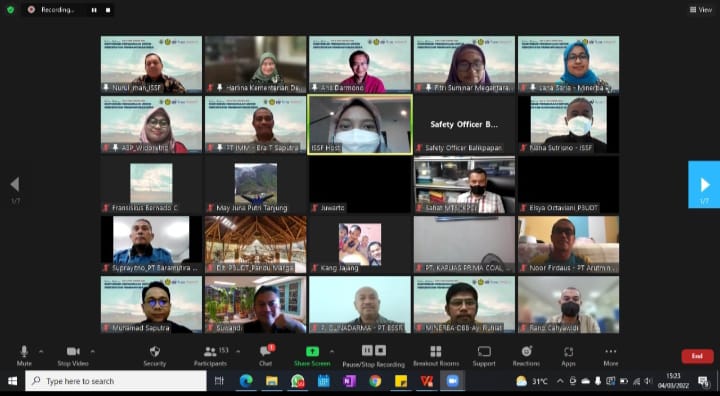Click the green encryption shield icon

(x=11, y=10)
